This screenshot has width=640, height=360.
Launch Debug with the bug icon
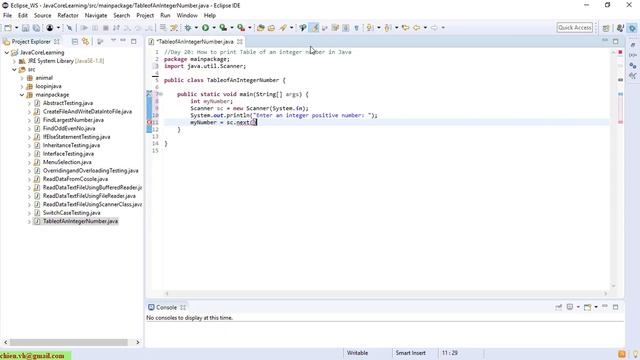[188, 28]
